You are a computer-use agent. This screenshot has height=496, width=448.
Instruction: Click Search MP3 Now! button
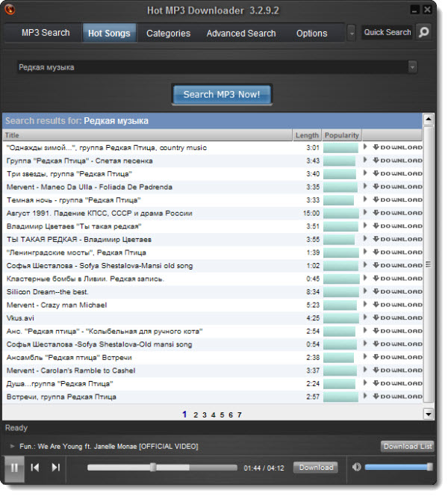point(222,94)
